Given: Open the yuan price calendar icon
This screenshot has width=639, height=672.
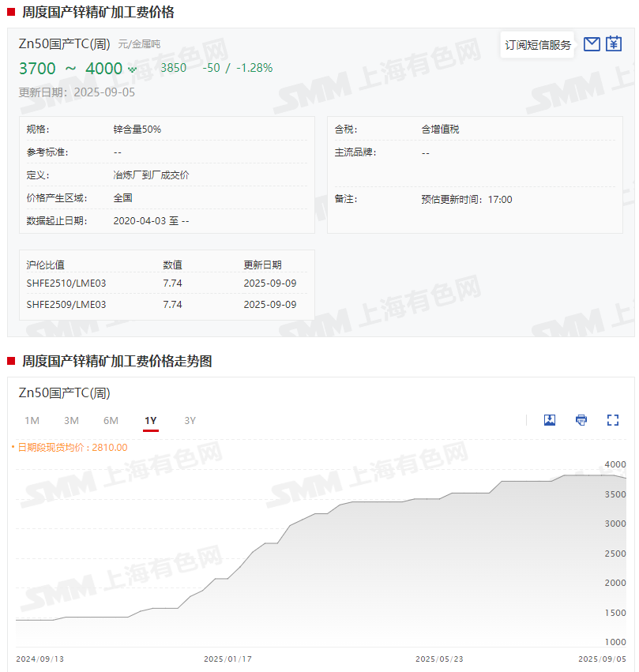Looking at the screenshot, I should [x=614, y=44].
